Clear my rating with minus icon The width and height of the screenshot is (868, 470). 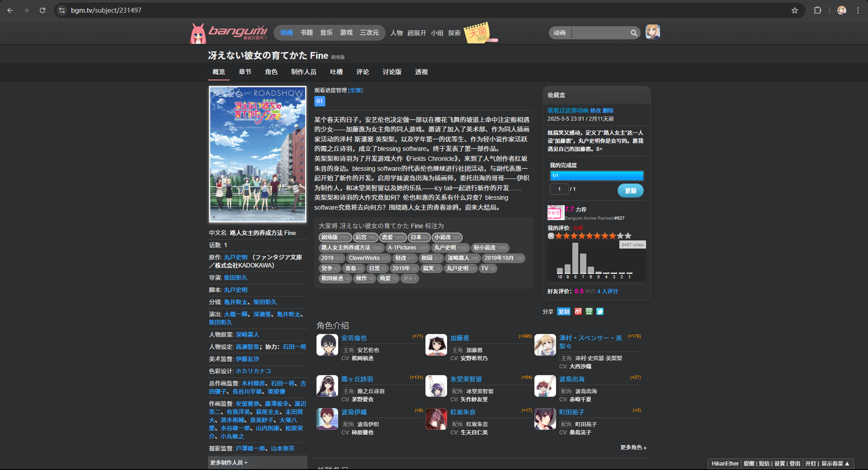551,236
